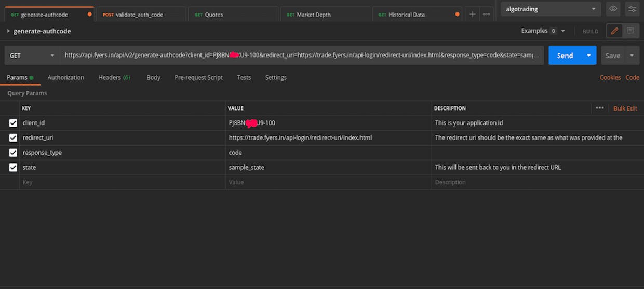Open manage environments settings icon
This screenshot has height=289, width=644.
[x=632, y=9]
